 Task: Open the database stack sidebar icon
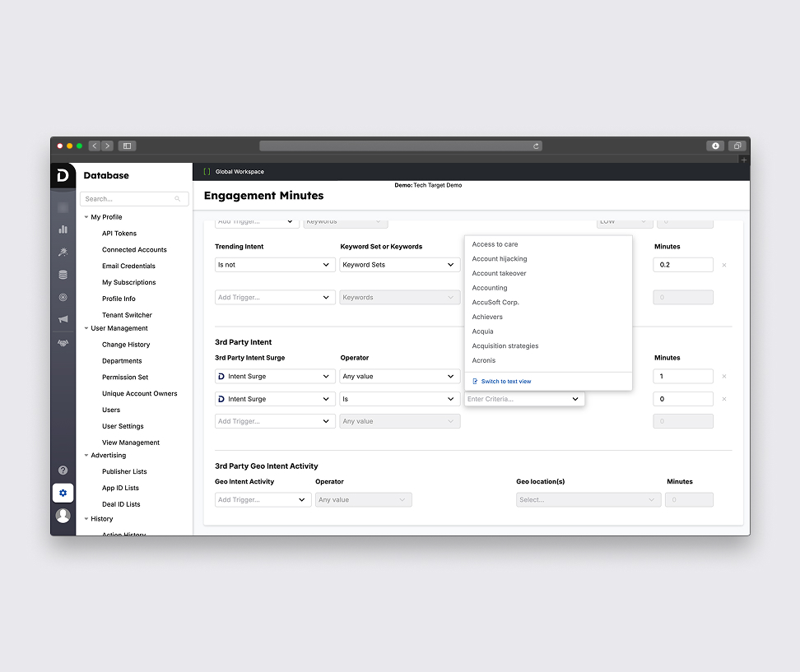pos(63,275)
